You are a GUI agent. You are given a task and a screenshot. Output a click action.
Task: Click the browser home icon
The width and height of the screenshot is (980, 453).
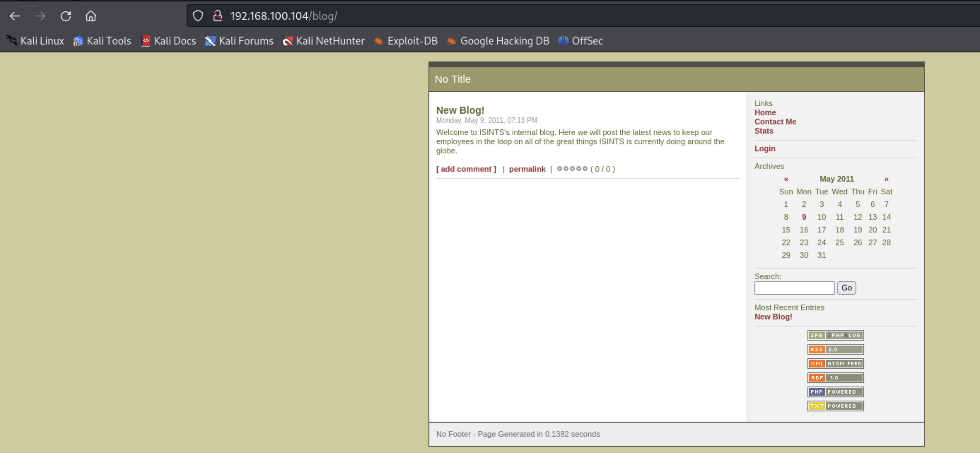(91, 16)
